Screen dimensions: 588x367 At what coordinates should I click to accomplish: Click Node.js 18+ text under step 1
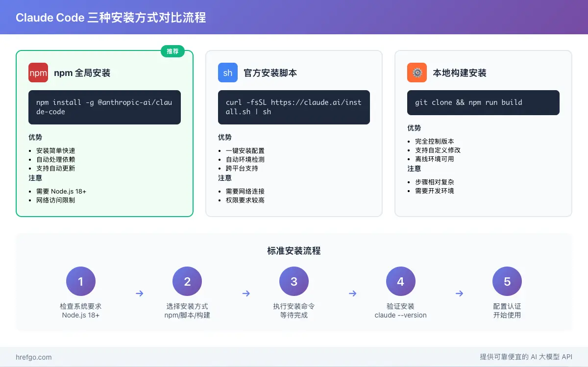click(81, 315)
